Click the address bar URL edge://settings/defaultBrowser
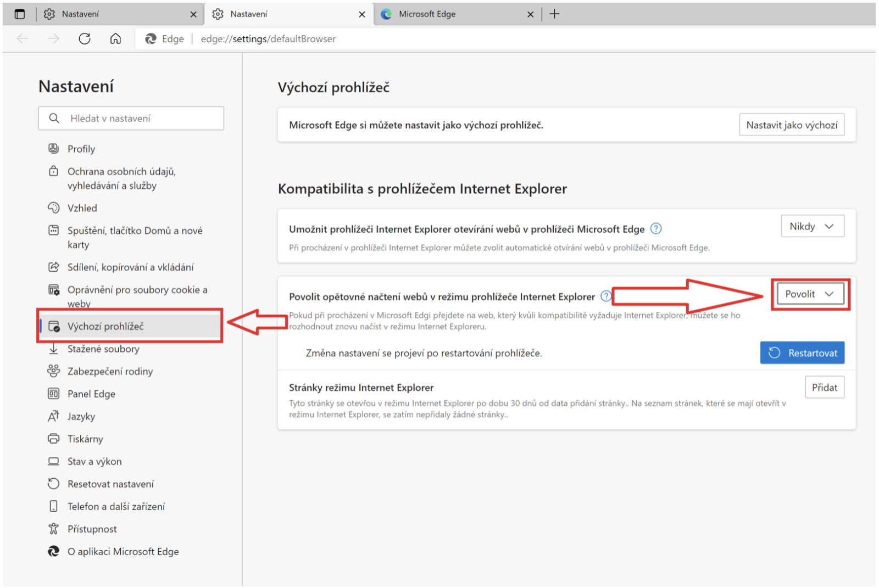Screen dimensions: 879x588 268,39
